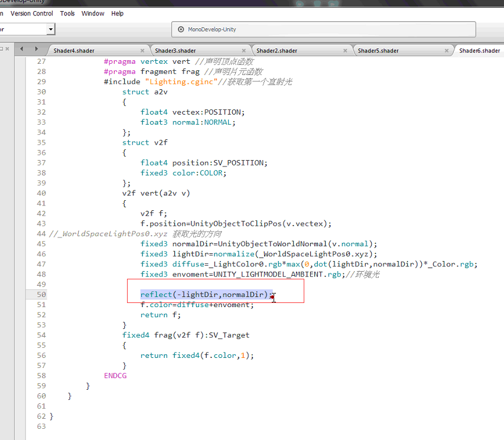Click 'return f;' statement
504x440 pixels.
pyautogui.click(x=161, y=315)
